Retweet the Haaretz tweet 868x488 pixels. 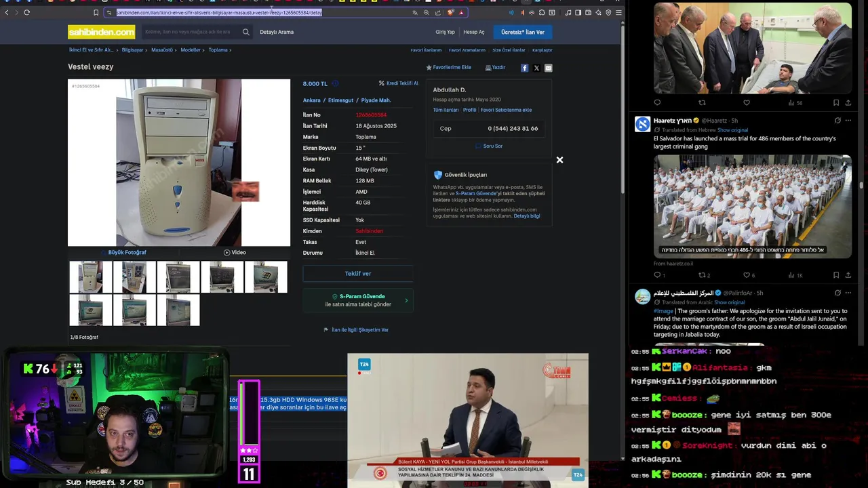coord(702,275)
